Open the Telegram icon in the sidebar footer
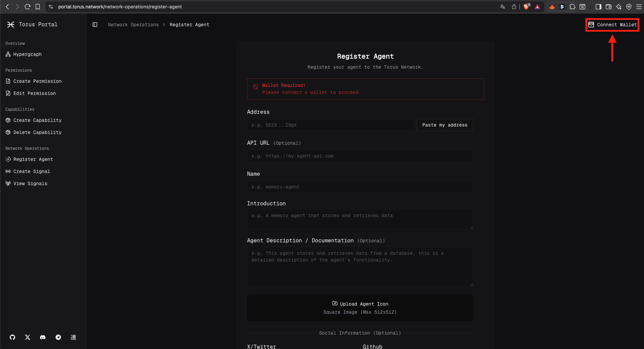Screen dimensions: 644x349 (58, 337)
